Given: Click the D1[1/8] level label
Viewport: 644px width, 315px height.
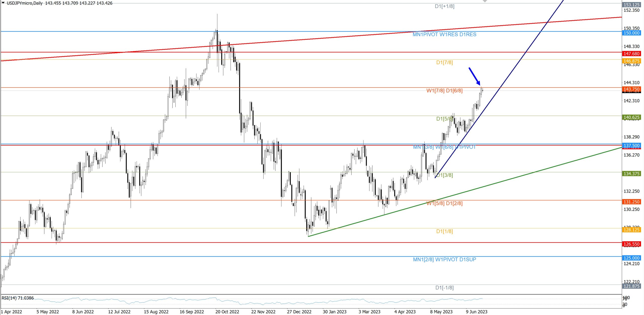Looking at the screenshot, I should click(x=444, y=231).
